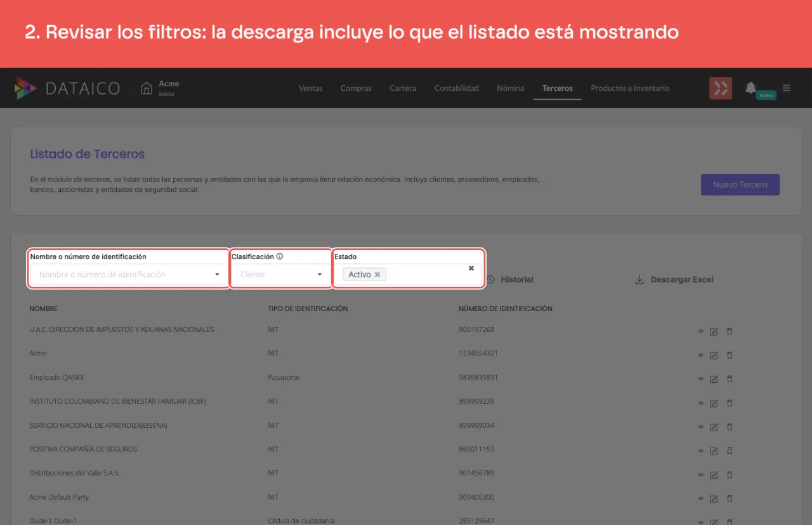
Task: Delete the SERVICIO NACIONAL DE APRENDIZAJE row
Action: (730, 427)
